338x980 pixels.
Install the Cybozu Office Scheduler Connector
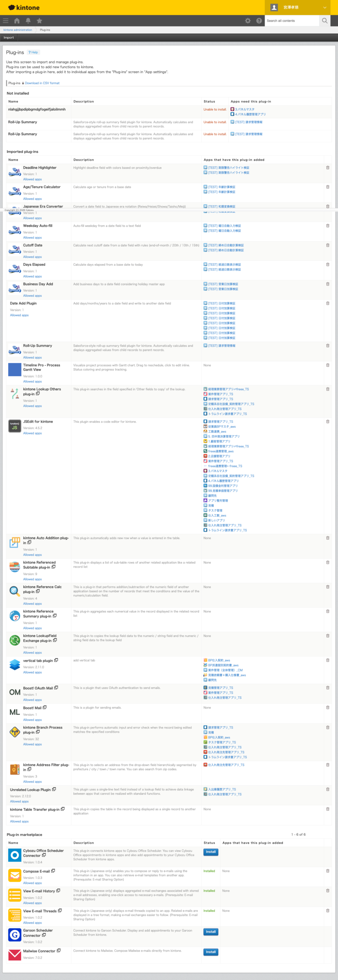[x=211, y=852]
